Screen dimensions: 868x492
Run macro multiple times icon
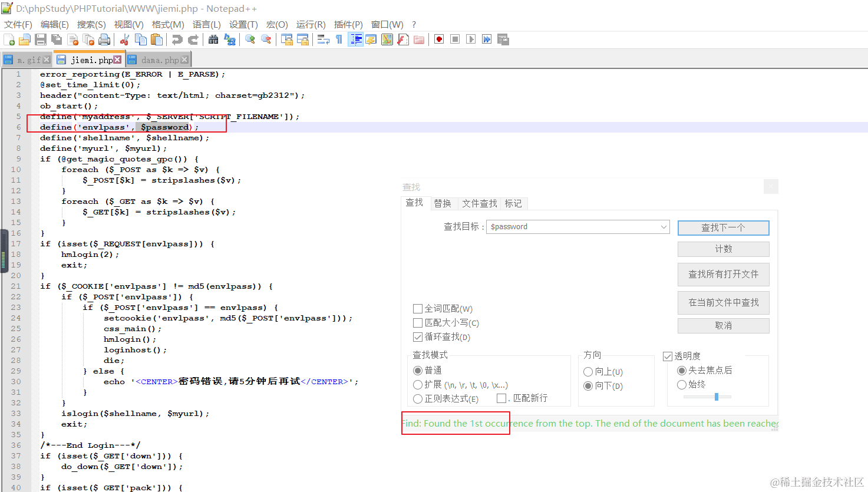pyautogui.click(x=487, y=39)
